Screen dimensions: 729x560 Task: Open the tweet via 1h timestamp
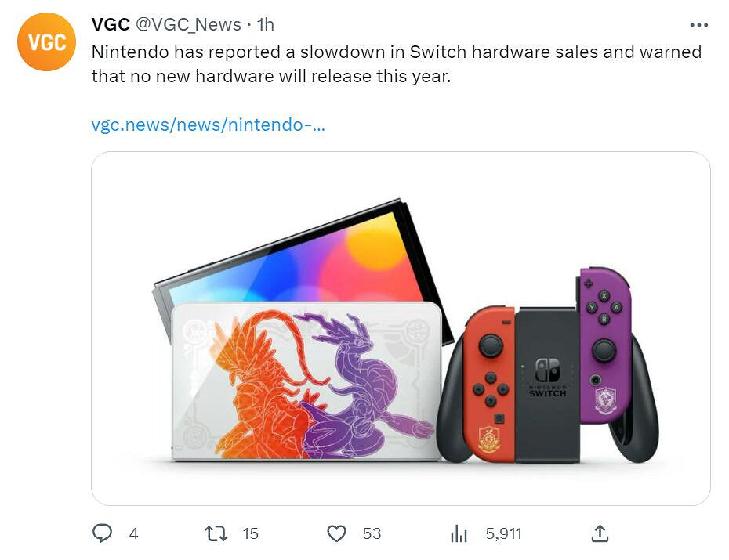click(265, 25)
